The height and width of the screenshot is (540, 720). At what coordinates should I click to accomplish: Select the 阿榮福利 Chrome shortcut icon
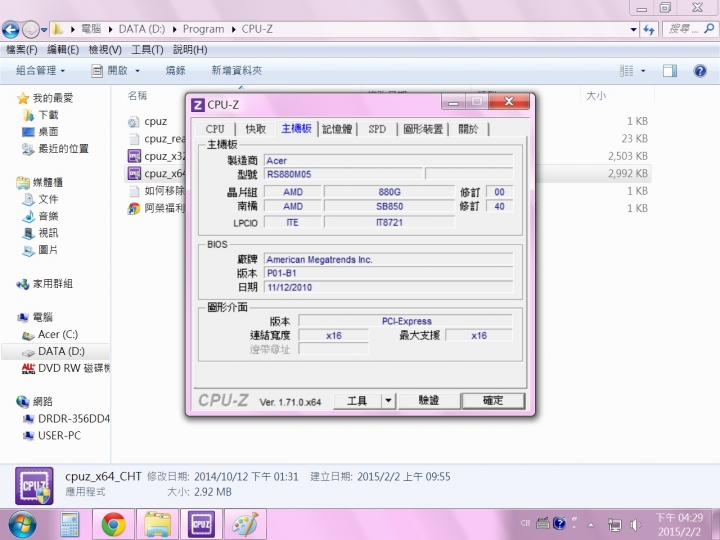point(134,208)
